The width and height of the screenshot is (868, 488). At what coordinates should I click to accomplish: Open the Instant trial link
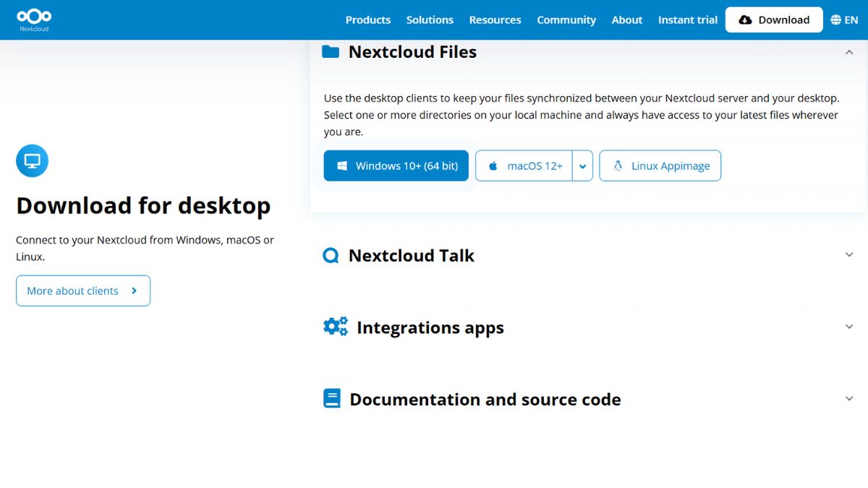(687, 20)
